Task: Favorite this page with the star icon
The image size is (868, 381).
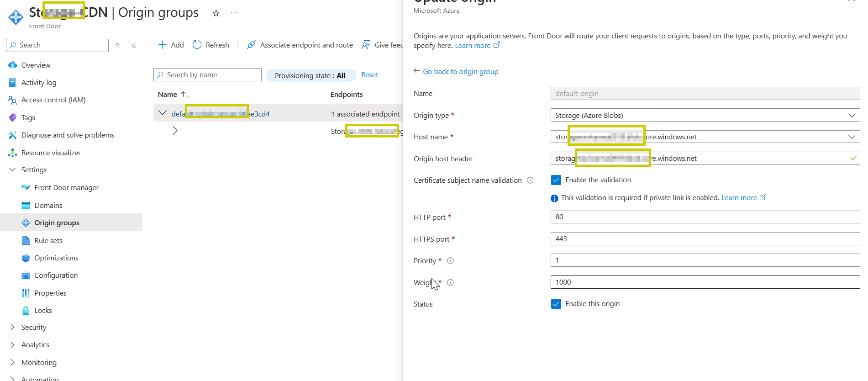Action: 216,13
